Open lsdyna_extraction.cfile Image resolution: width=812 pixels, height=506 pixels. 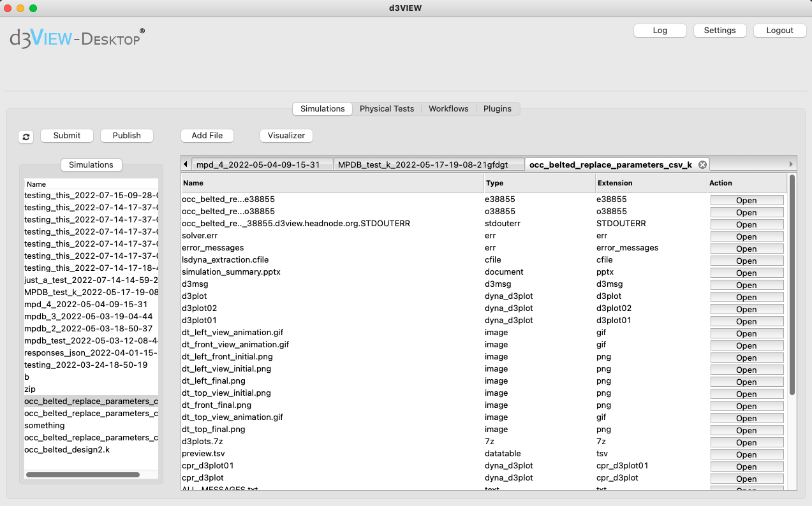click(x=747, y=261)
